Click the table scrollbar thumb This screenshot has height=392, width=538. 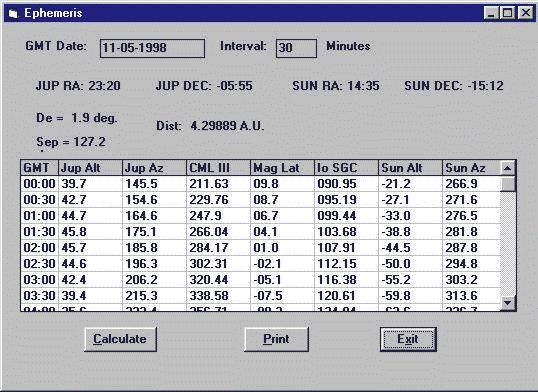point(507,184)
